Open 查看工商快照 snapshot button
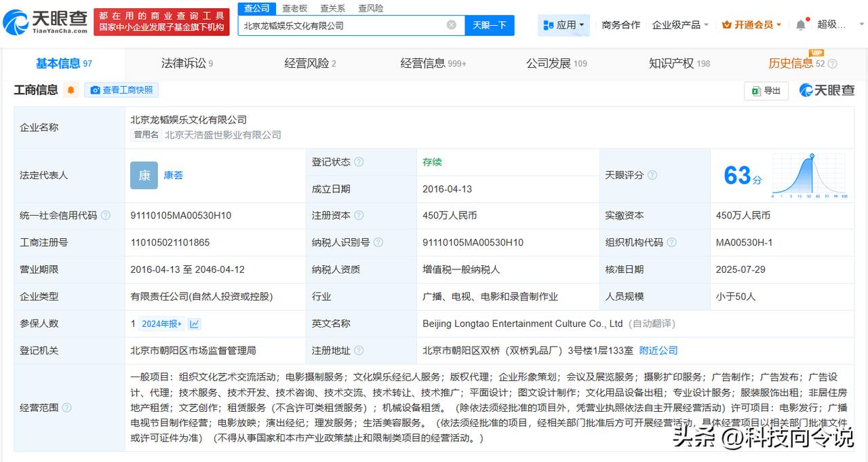 click(121, 90)
